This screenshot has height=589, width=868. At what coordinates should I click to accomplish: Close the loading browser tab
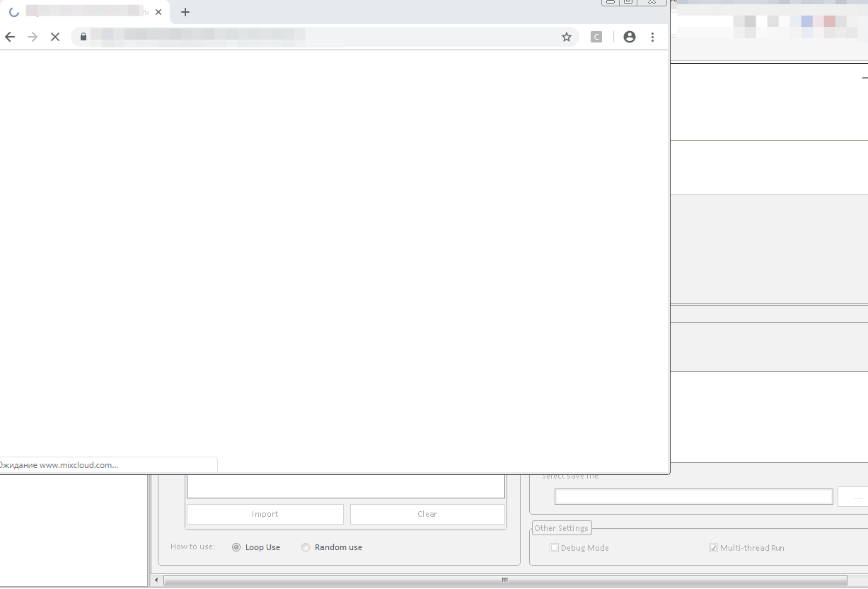[x=158, y=12]
